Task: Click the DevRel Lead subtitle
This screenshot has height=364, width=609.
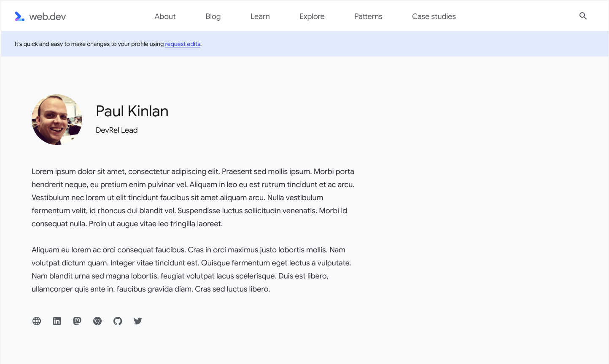Action: pyautogui.click(x=116, y=130)
